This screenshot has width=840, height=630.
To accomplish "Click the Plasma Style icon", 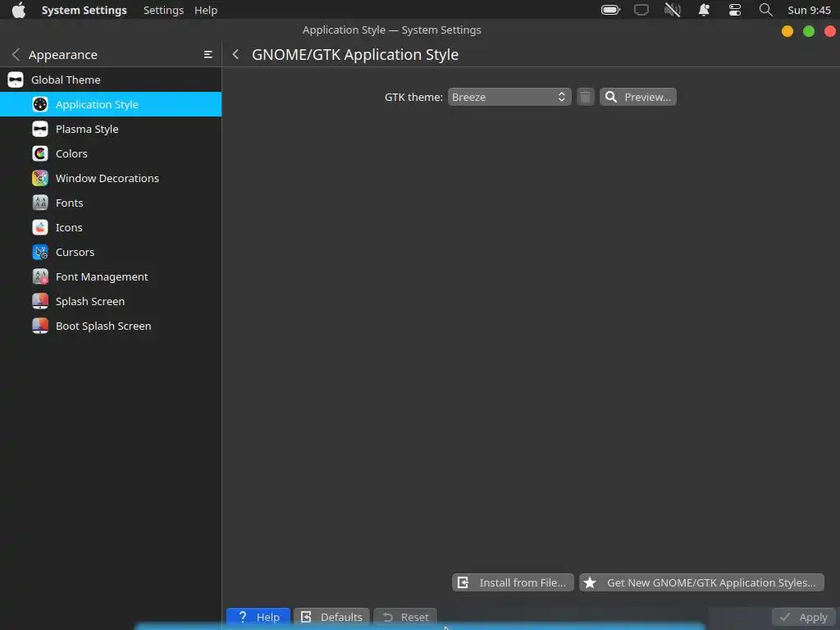I will [40, 129].
